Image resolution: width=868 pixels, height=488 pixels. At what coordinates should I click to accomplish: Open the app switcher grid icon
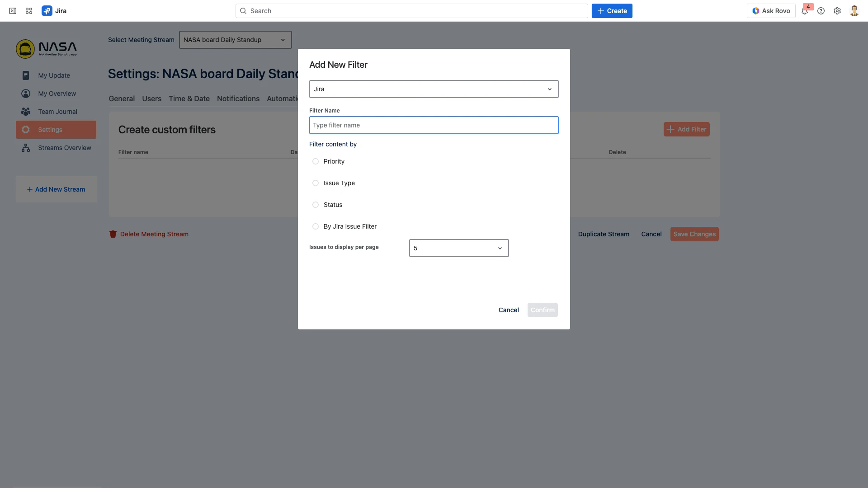point(28,10)
